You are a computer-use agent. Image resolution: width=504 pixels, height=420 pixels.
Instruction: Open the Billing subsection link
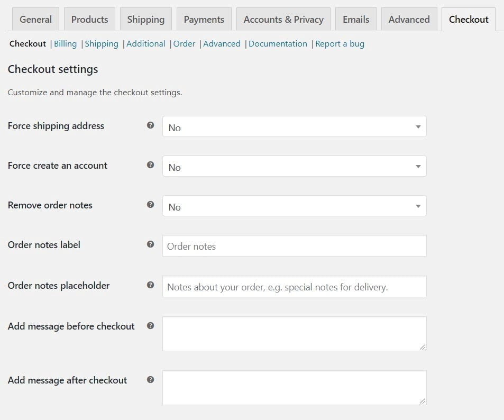coord(65,44)
